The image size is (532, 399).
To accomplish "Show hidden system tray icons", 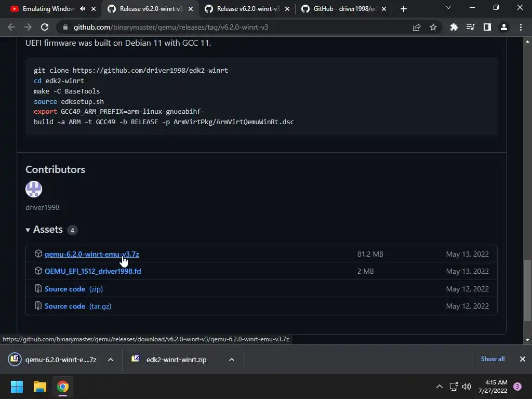I will 440,387.
